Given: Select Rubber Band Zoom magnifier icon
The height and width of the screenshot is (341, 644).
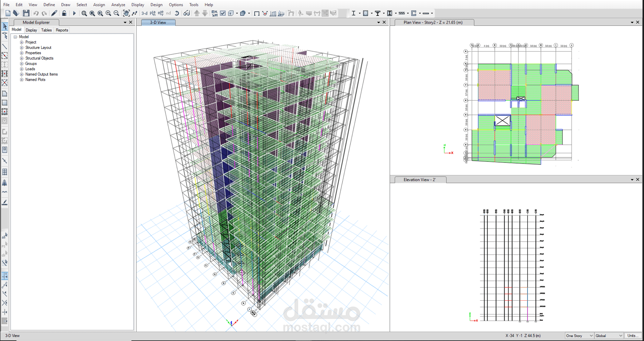Looking at the screenshot, I should [x=84, y=13].
